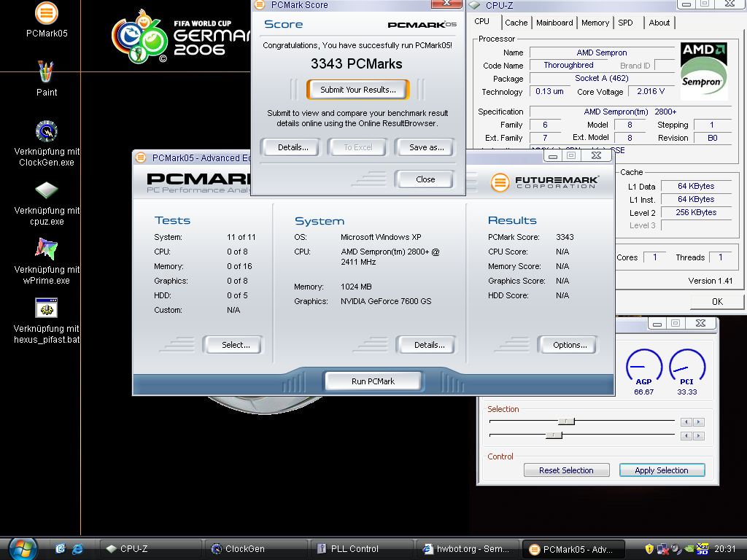
Task: Open the ClockGen.exe desktop shortcut icon
Action: click(46, 131)
